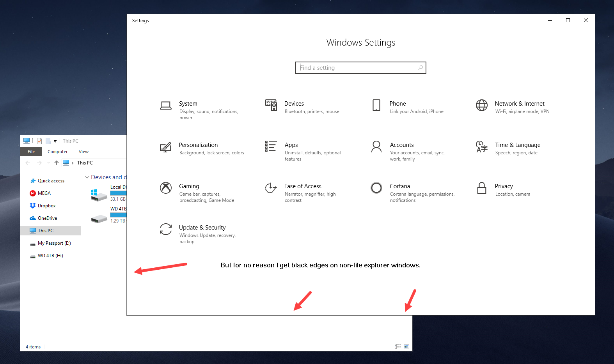Click the Update & Security refresh icon
The width and height of the screenshot is (614, 364).
(166, 229)
